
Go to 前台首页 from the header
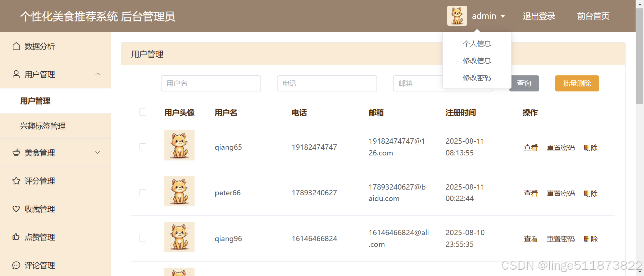pyautogui.click(x=593, y=16)
